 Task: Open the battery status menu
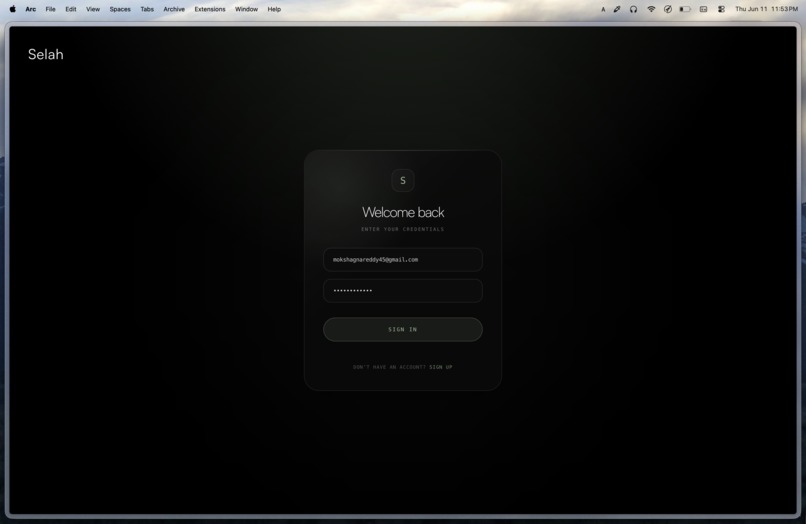[x=685, y=9]
